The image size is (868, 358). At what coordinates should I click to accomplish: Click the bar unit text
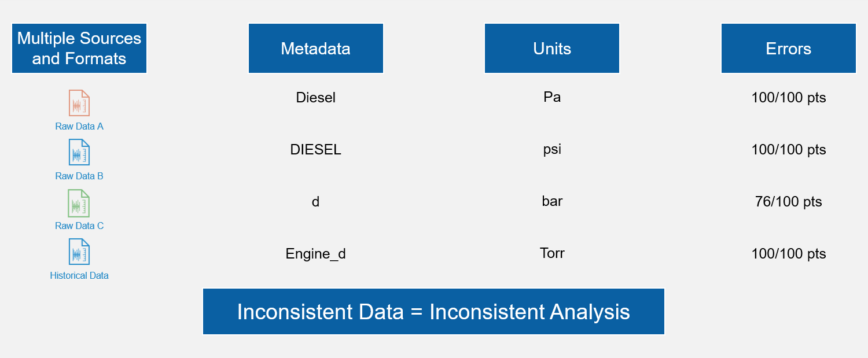click(x=552, y=201)
